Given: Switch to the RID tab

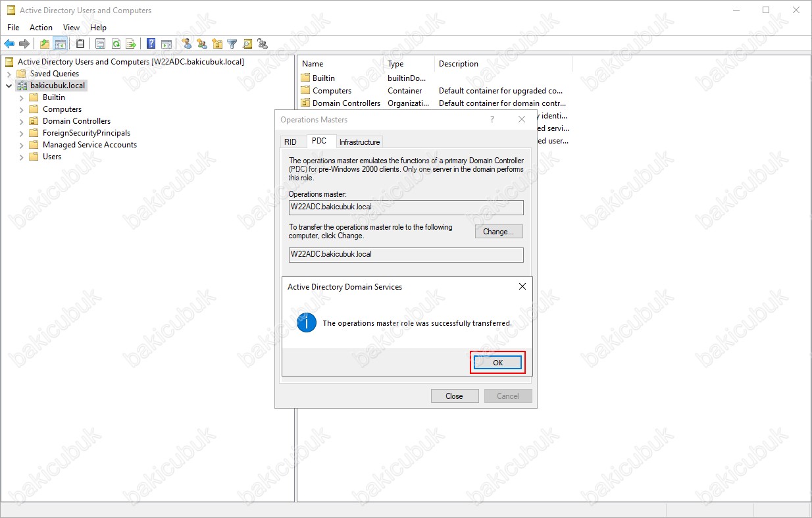Looking at the screenshot, I should pos(290,142).
